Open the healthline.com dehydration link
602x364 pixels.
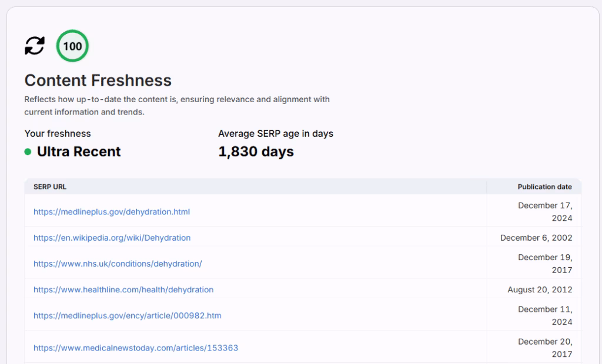click(x=123, y=289)
